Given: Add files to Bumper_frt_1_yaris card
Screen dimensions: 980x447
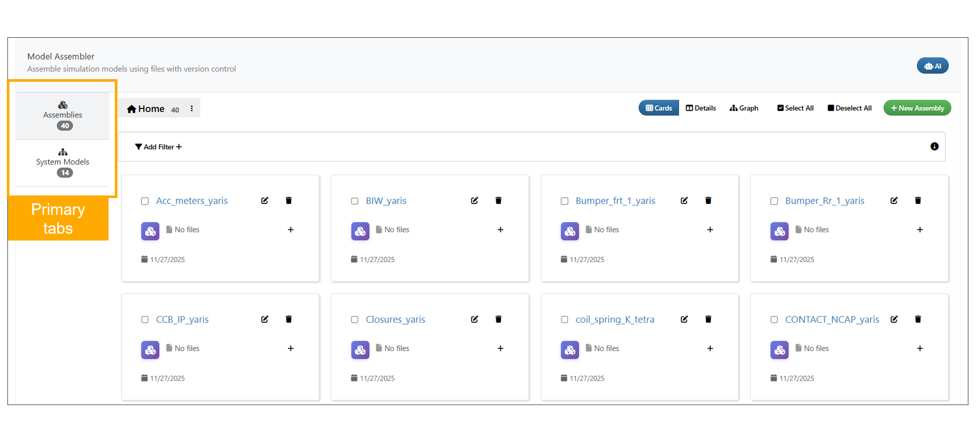Looking at the screenshot, I should click(x=710, y=230).
